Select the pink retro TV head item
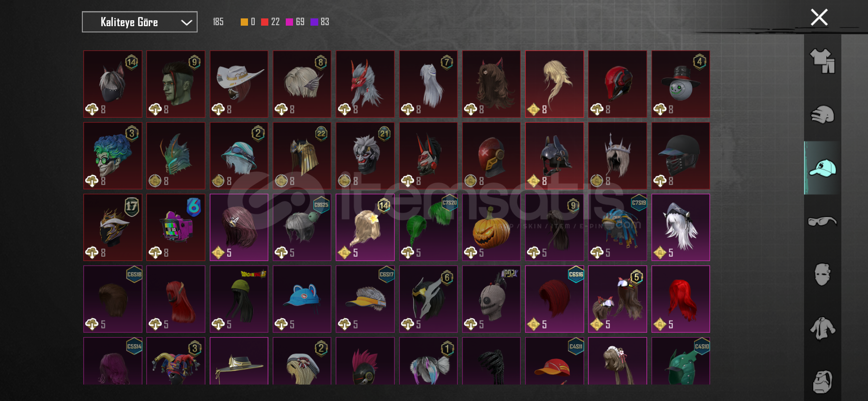The height and width of the screenshot is (401, 868). (175, 227)
